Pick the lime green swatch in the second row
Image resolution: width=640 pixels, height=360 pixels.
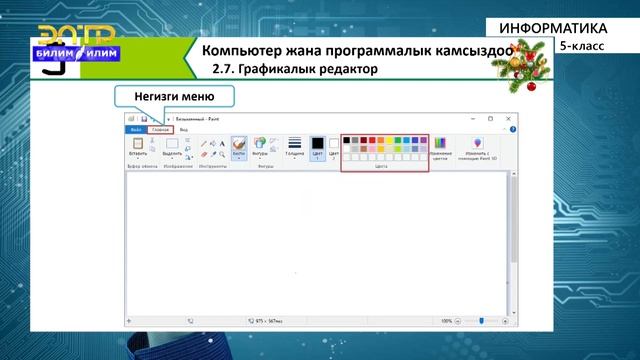coord(398,149)
